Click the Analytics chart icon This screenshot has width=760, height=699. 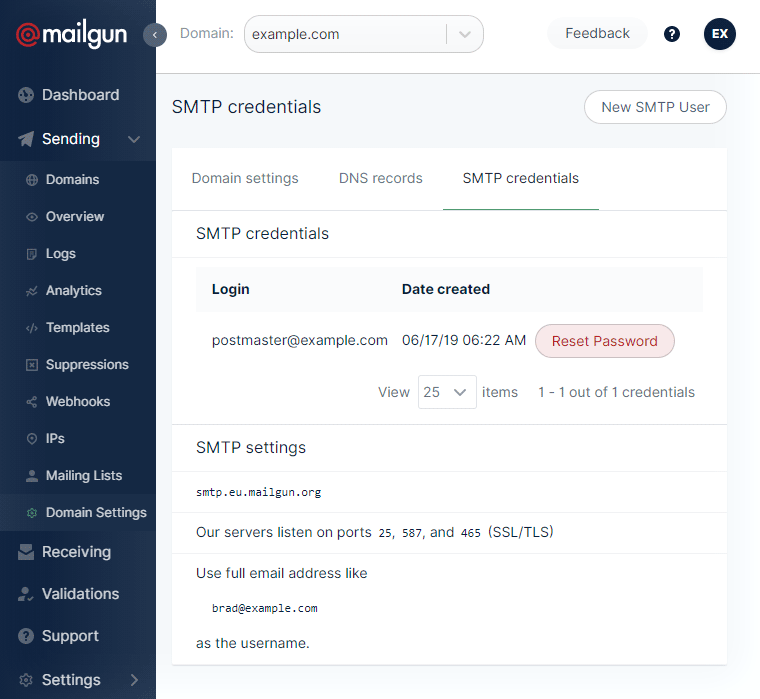pos(32,291)
